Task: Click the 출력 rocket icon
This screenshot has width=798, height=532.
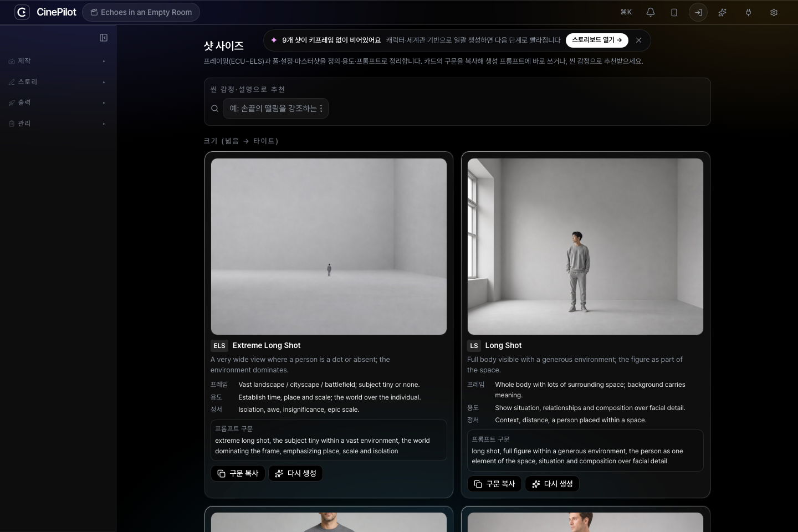Action: (x=12, y=103)
